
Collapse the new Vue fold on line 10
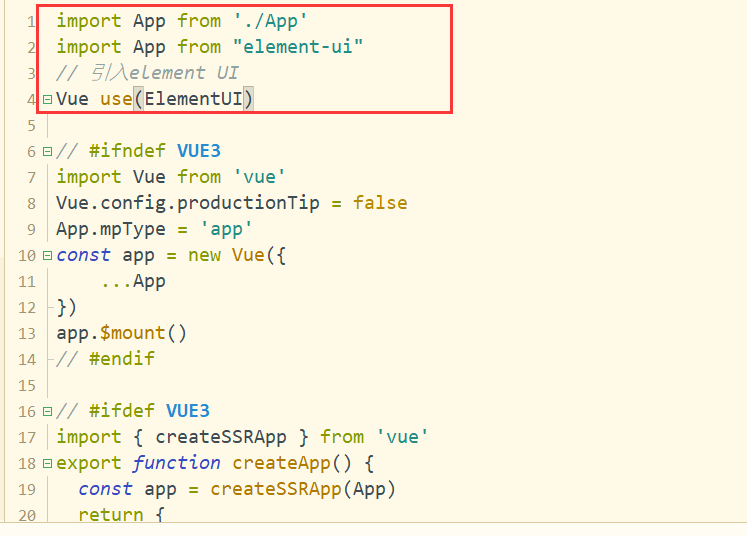click(47, 256)
